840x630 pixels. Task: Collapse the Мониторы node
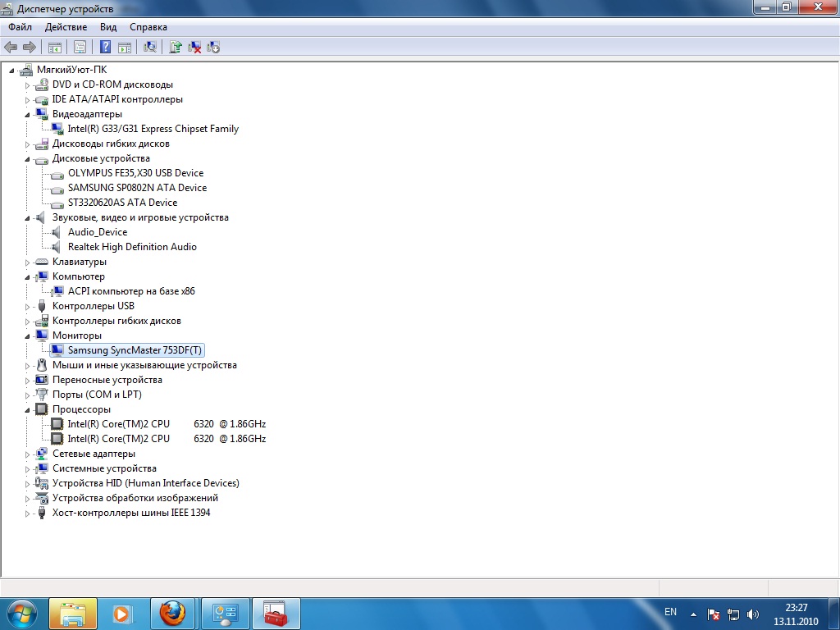[x=27, y=336]
